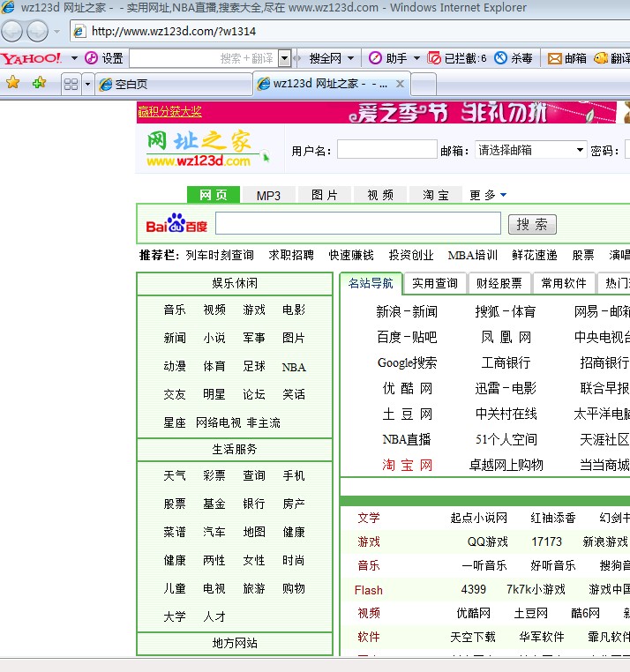Open the Quick Tabs grid icon
This screenshot has width=630, height=672.
pyautogui.click(x=71, y=85)
